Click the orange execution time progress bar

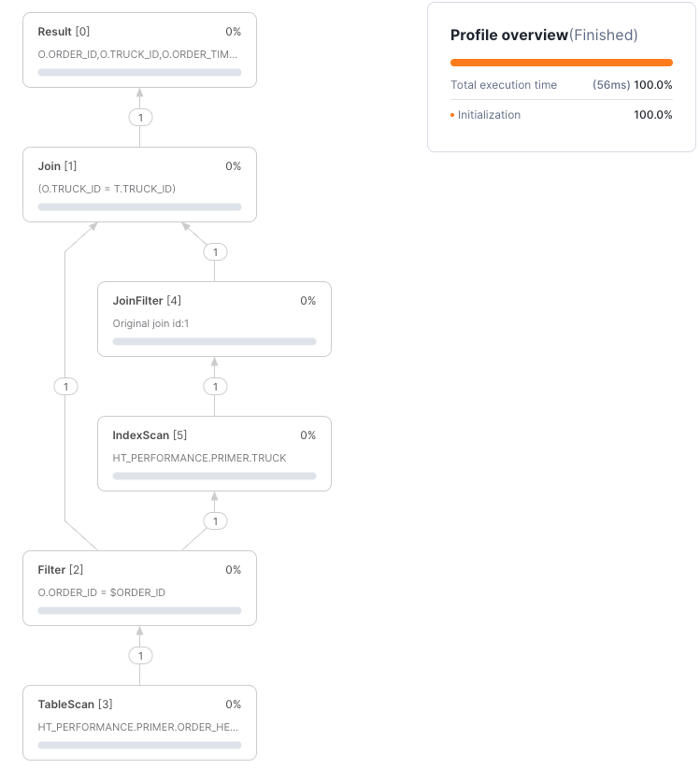(x=561, y=63)
